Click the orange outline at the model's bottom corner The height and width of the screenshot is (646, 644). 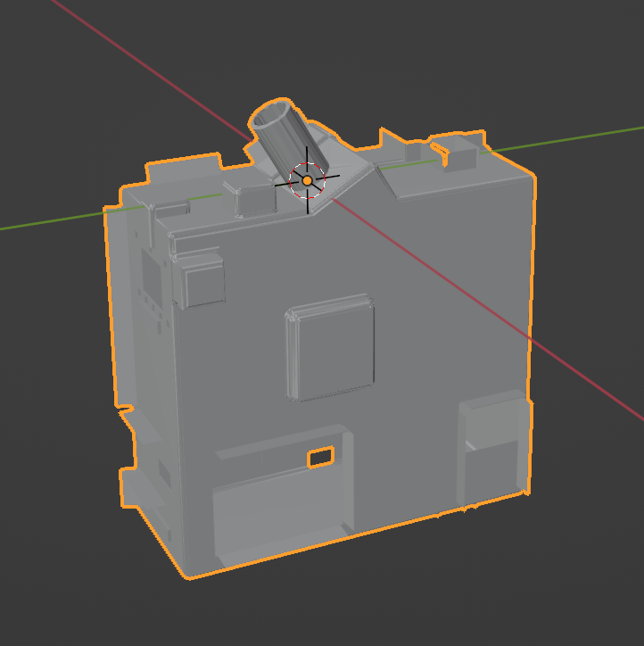[183, 576]
